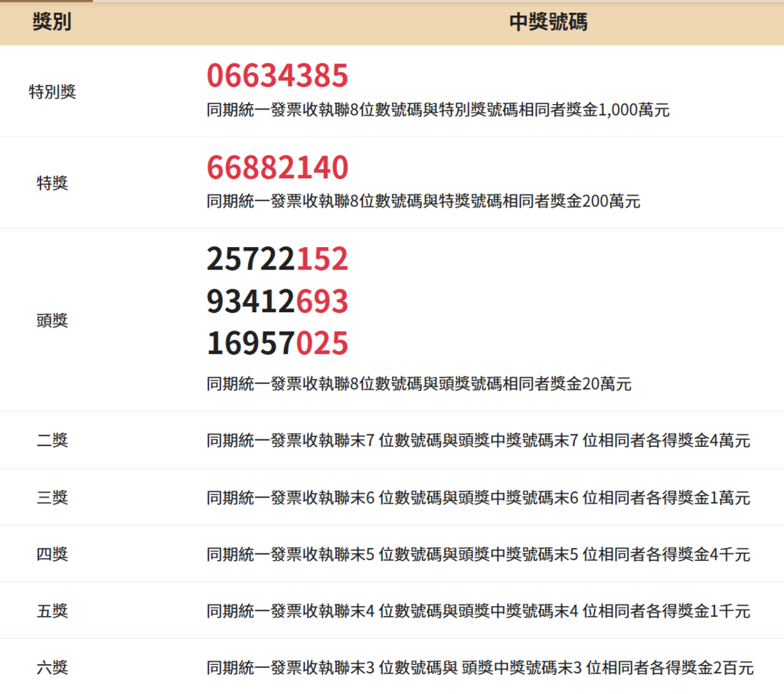Select the 二獎 row label
This screenshot has height=694, width=784.
pos(52,440)
